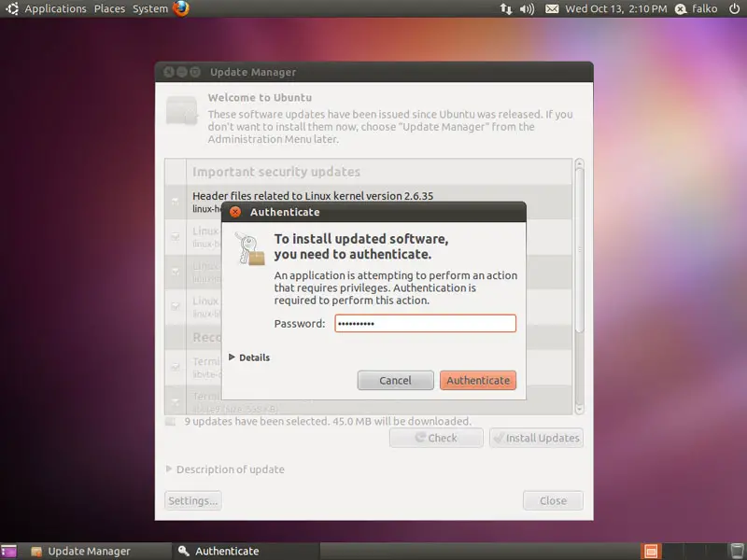Image resolution: width=747 pixels, height=560 pixels.
Task: Expand Description of update in Update Manager
Action: (x=225, y=469)
